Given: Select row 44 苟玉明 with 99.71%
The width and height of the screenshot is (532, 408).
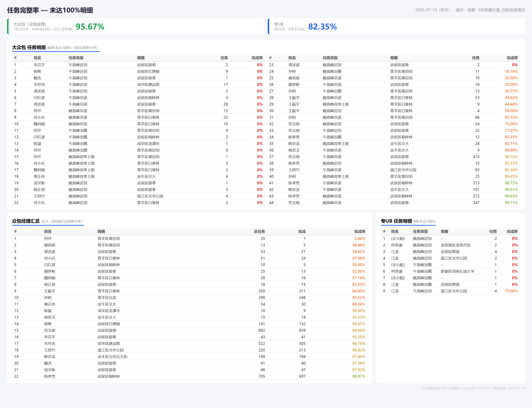Looking at the screenshot, I should [x=393, y=203].
